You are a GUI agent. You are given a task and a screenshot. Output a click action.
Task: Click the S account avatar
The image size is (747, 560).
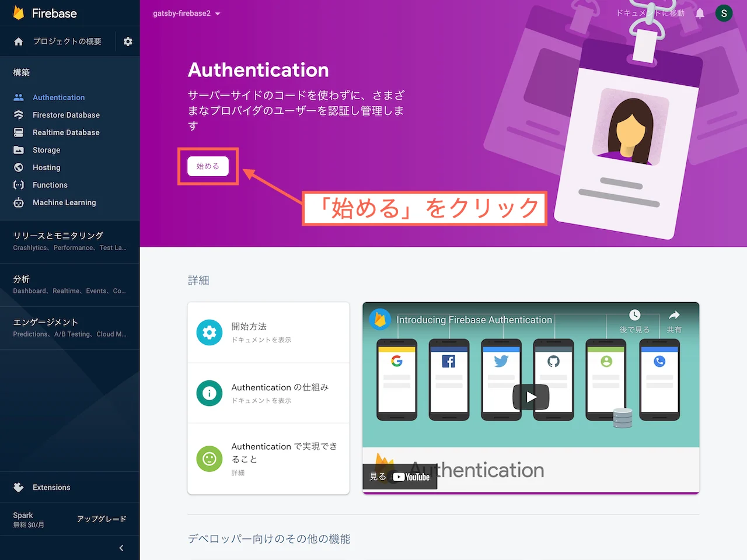724,13
